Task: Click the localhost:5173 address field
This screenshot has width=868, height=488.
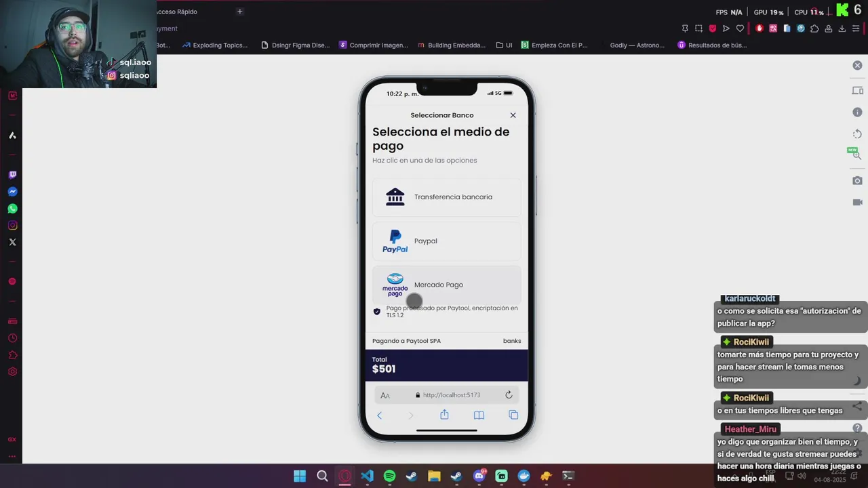Action: point(447,395)
